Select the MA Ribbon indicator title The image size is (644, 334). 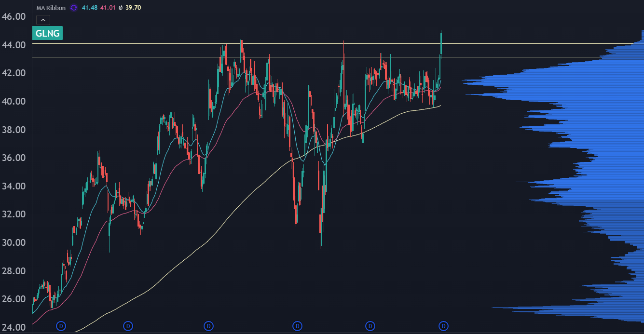(51, 8)
